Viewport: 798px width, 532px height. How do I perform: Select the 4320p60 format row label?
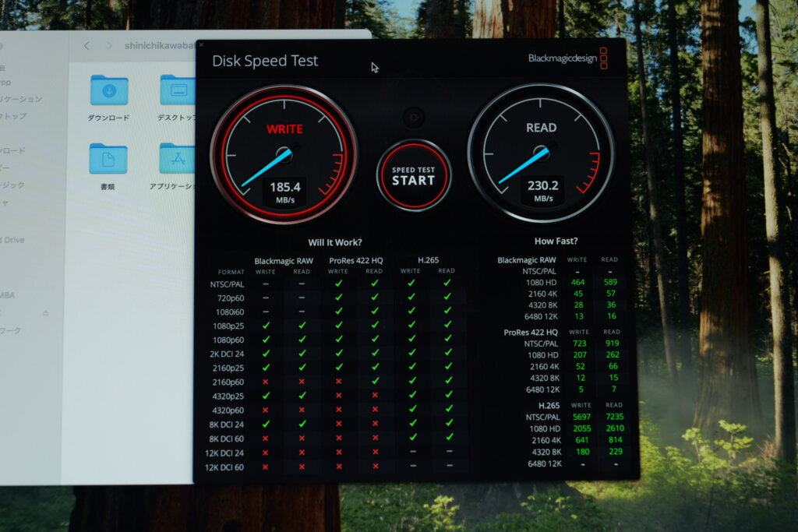[228, 410]
